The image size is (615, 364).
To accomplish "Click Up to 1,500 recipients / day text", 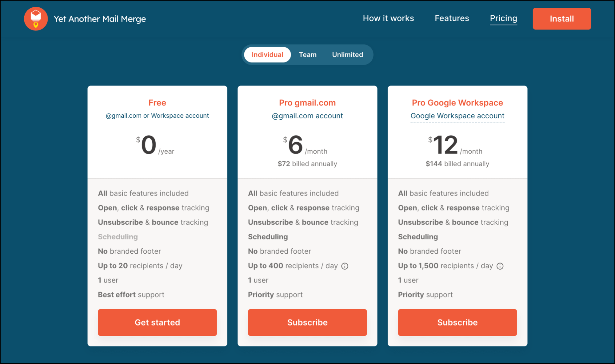I will 445,266.
